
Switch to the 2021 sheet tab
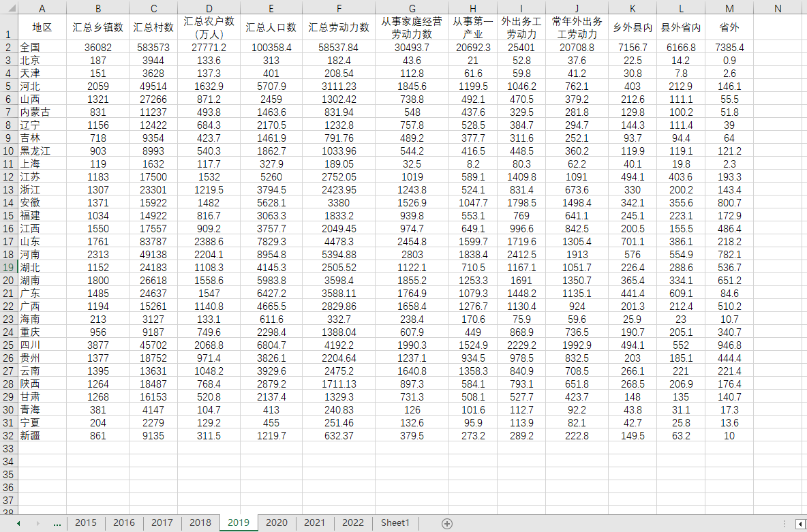click(x=314, y=522)
